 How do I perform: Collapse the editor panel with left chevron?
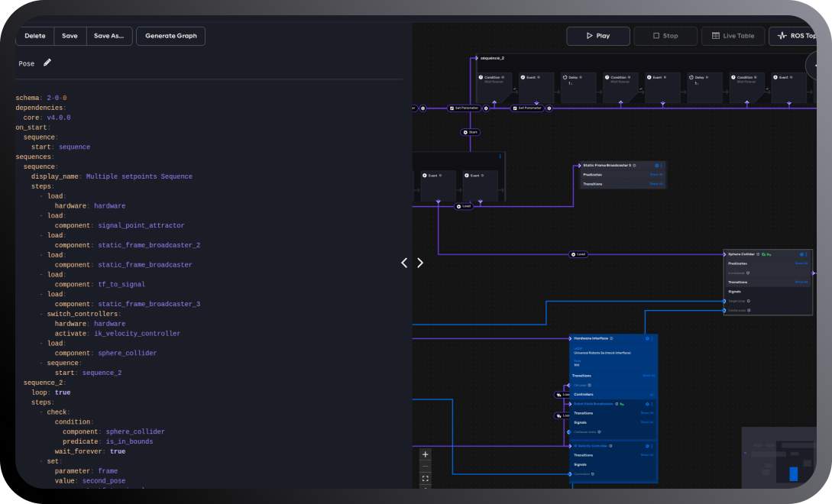404,263
